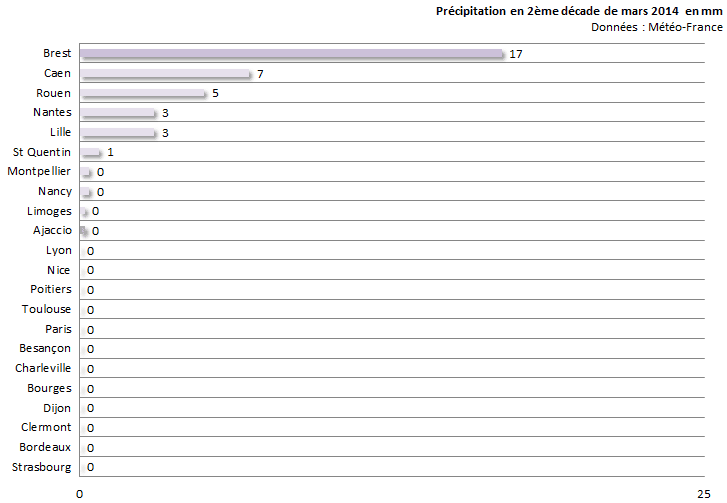Click the Dijon city label

click(x=57, y=408)
